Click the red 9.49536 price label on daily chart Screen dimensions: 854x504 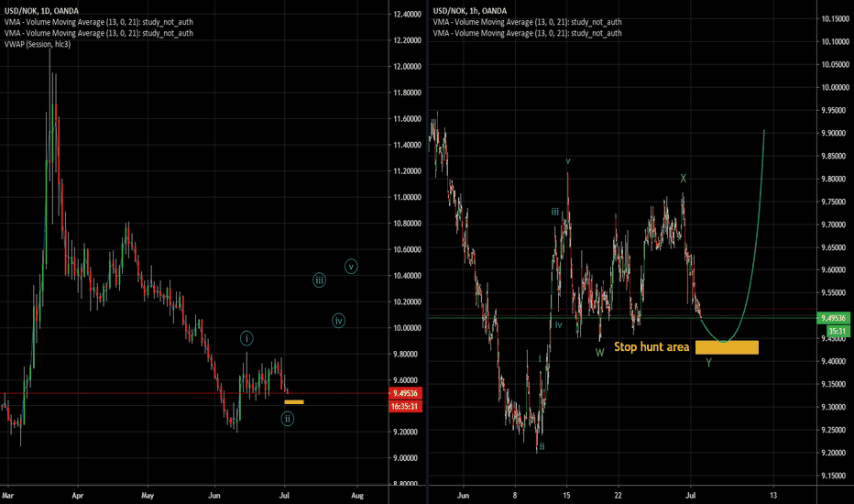(405, 393)
